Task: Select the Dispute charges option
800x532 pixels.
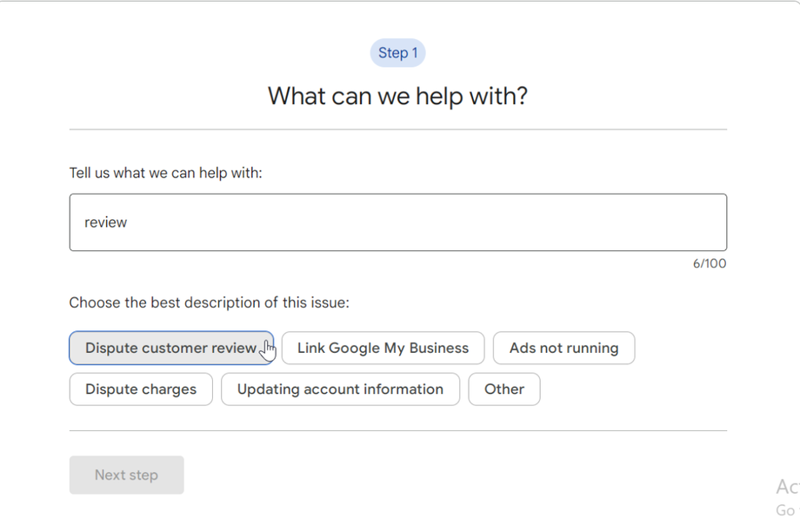Action: pos(141,389)
